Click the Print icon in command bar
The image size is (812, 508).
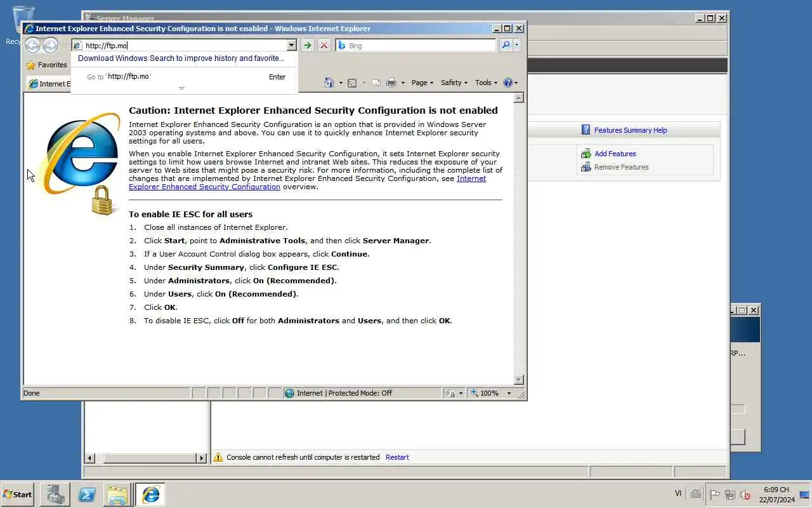click(391, 83)
